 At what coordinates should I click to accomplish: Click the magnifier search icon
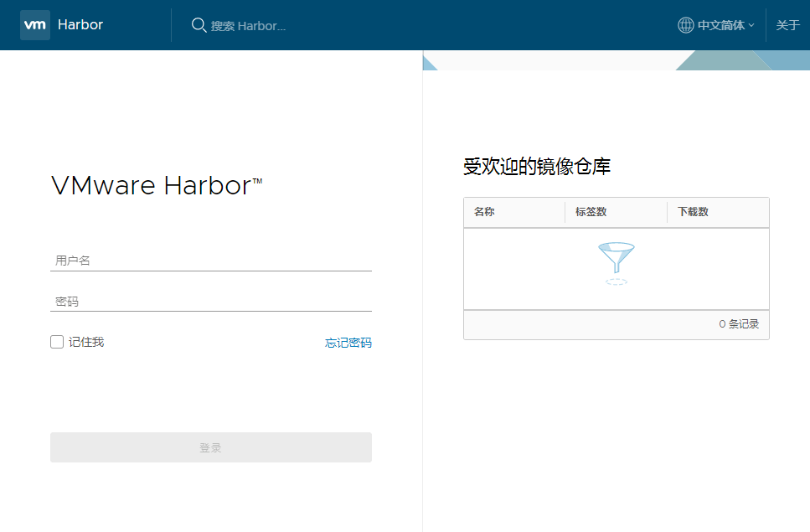pyautogui.click(x=199, y=25)
